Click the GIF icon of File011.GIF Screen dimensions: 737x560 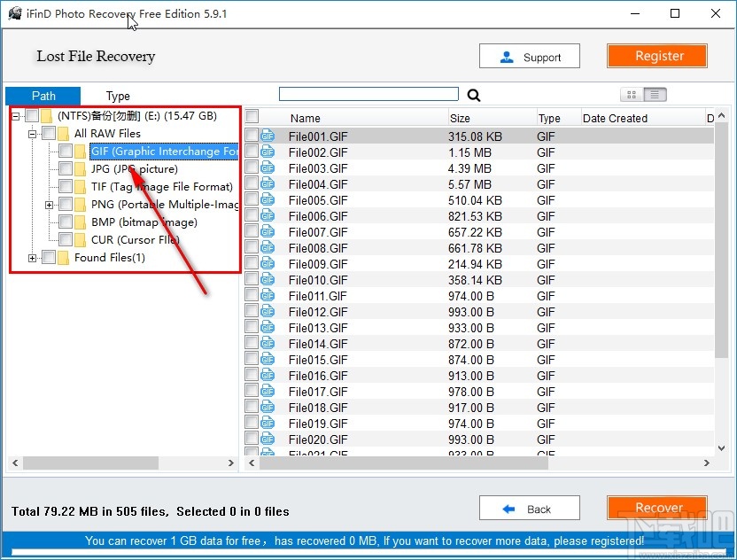(x=268, y=296)
